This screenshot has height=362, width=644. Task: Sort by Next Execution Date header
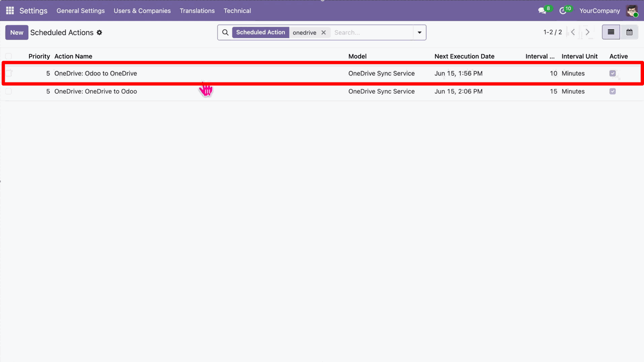click(x=464, y=56)
